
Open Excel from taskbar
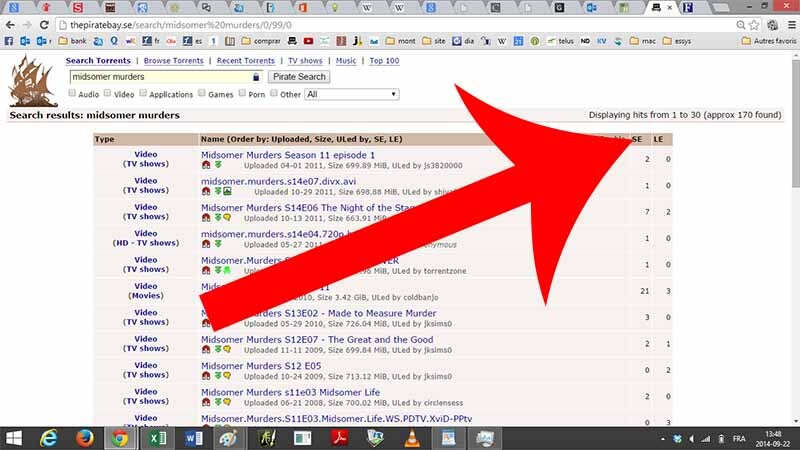pos(157,439)
